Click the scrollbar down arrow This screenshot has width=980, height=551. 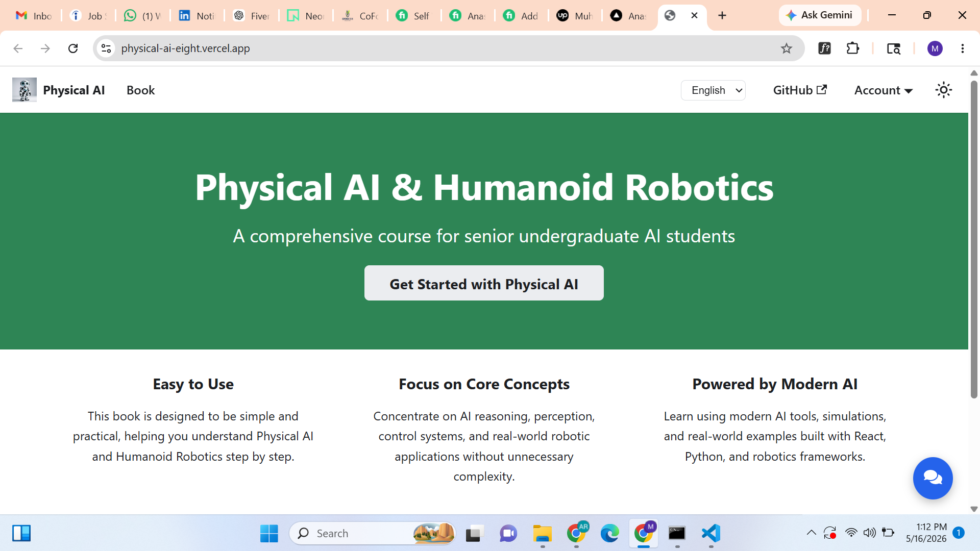coord(974,509)
